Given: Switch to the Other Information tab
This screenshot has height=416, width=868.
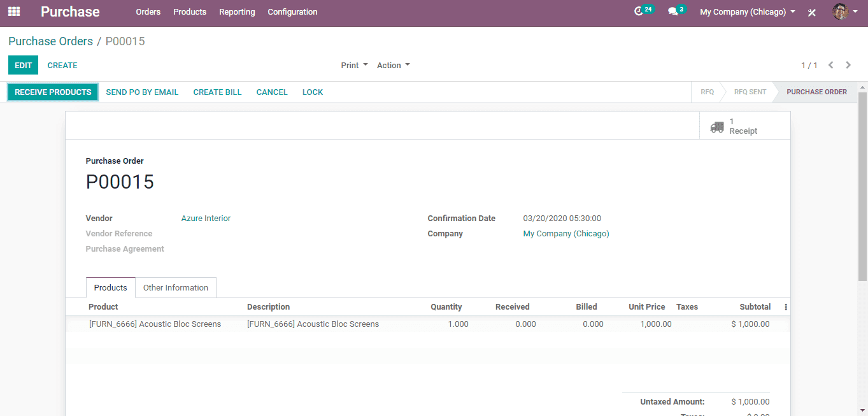Looking at the screenshot, I should click(176, 287).
